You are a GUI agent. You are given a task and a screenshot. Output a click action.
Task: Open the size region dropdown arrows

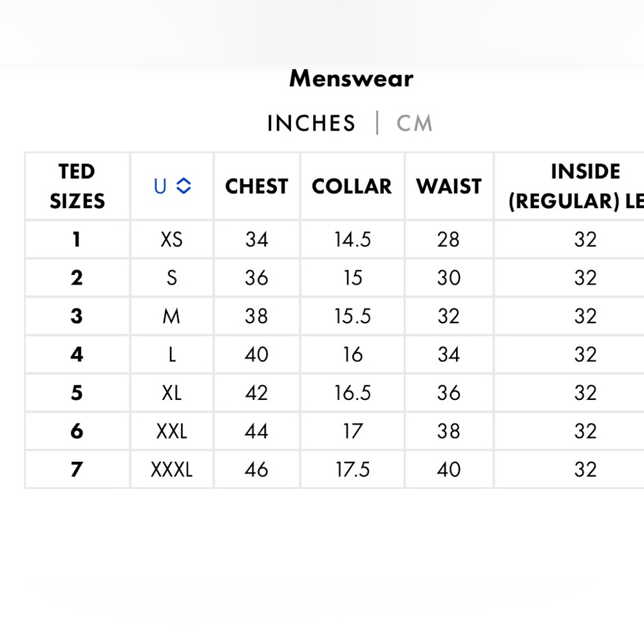pyautogui.click(x=183, y=185)
